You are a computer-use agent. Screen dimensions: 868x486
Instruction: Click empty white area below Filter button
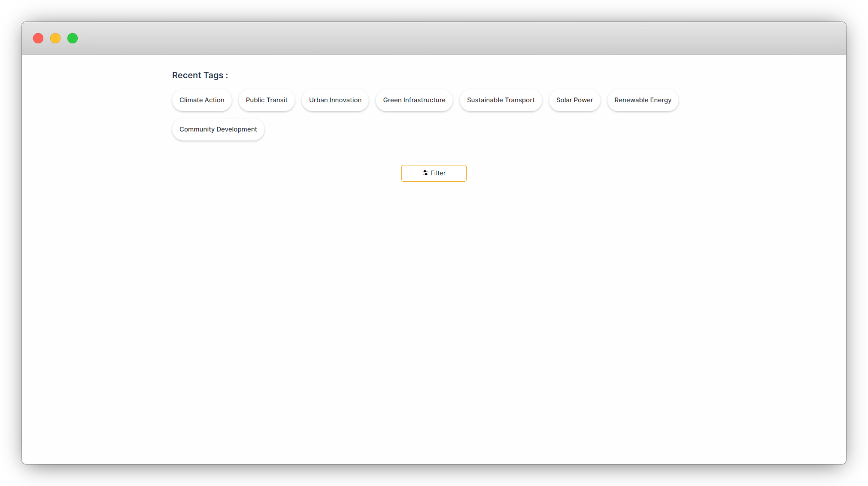click(x=434, y=301)
